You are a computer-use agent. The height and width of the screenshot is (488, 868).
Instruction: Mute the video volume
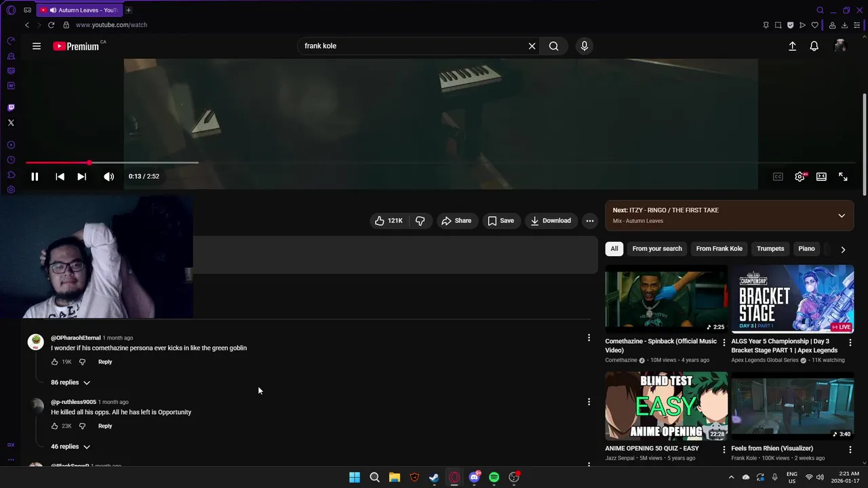(x=108, y=176)
